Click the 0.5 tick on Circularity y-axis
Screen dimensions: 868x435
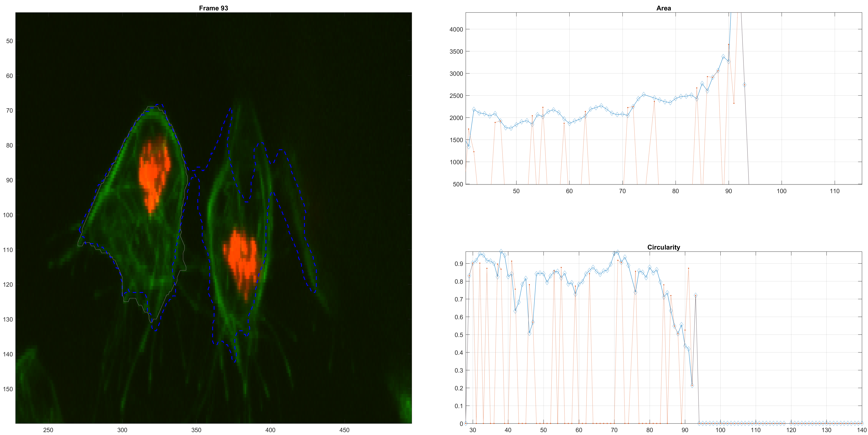(x=459, y=335)
